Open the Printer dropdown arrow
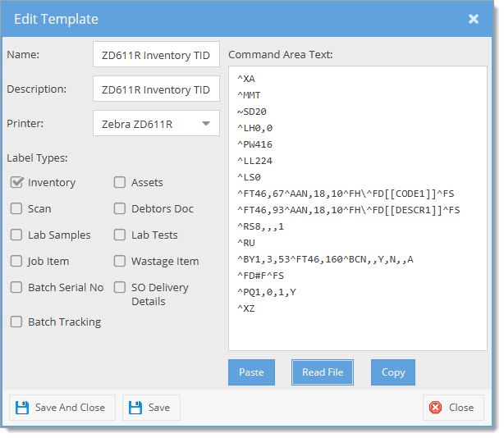The image size is (504, 438). pyautogui.click(x=206, y=124)
